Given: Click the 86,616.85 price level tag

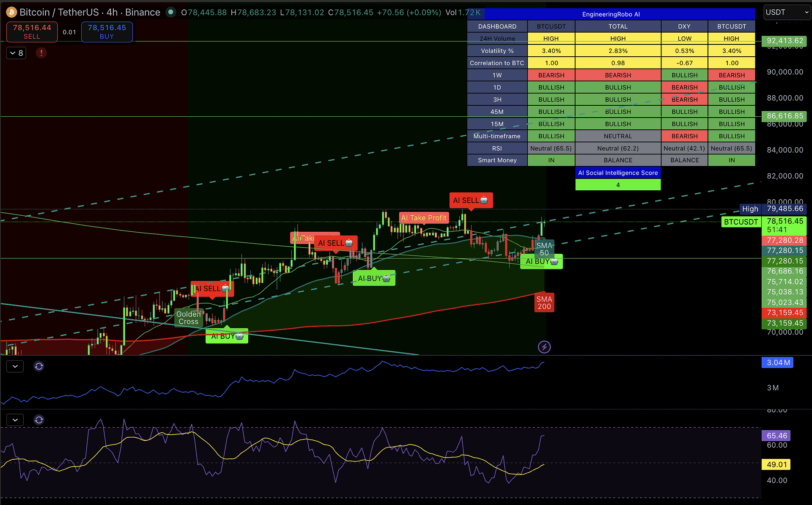Looking at the screenshot, I should pyautogui.click(x=785, y=116).
